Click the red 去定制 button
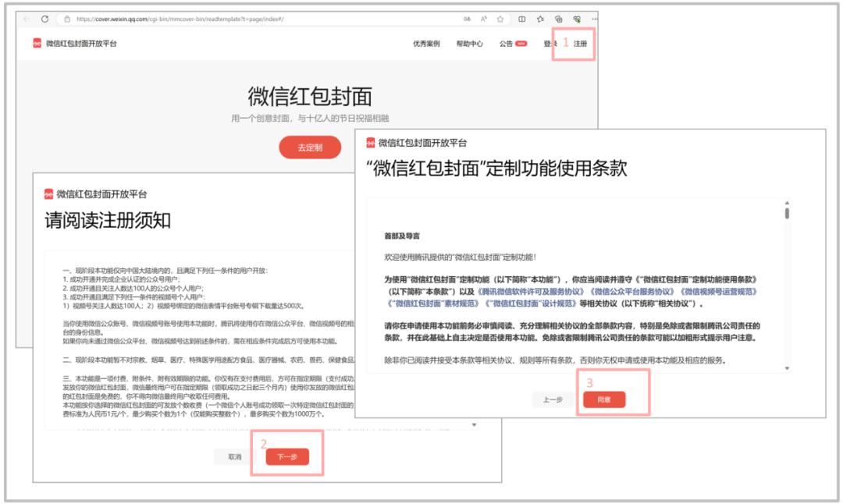 point(310,147)
